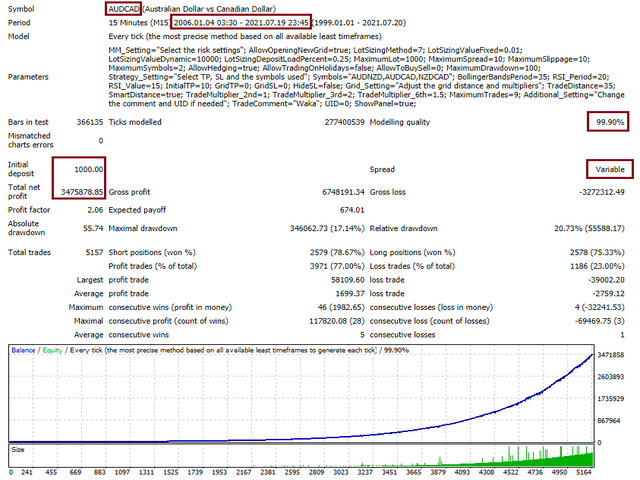Screen dimensions: 640x480
Task: Click long positions value 2578 (75.33%)
Action: (x=597, y=252)
